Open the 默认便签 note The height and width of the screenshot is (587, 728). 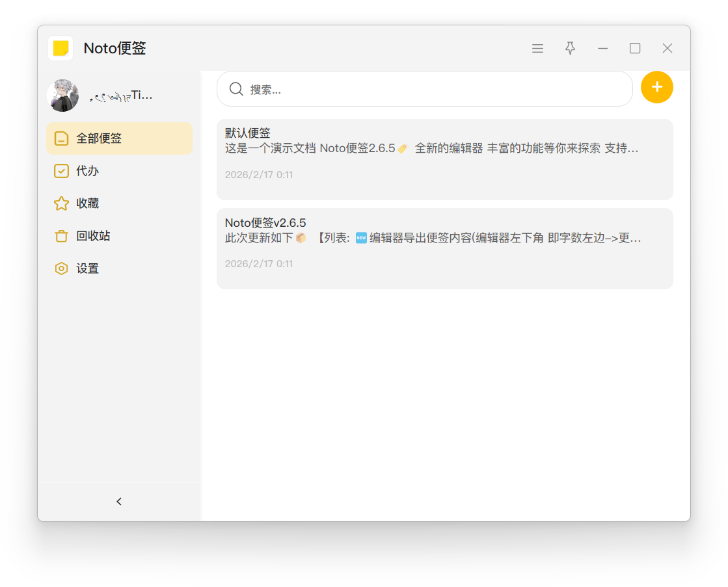tap(444, 159)
